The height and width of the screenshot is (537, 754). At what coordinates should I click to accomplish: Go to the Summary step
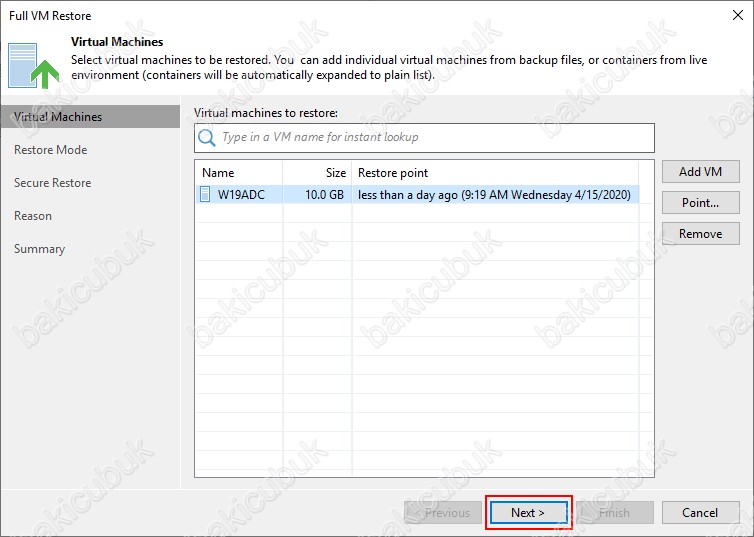coord(39,249)
